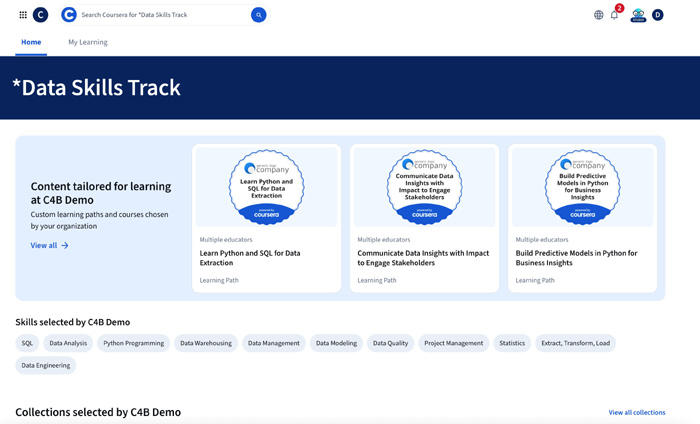Select the Extract, Transform, Load chip
Viewport: 700px width, 424px height.
click(575, 343)
